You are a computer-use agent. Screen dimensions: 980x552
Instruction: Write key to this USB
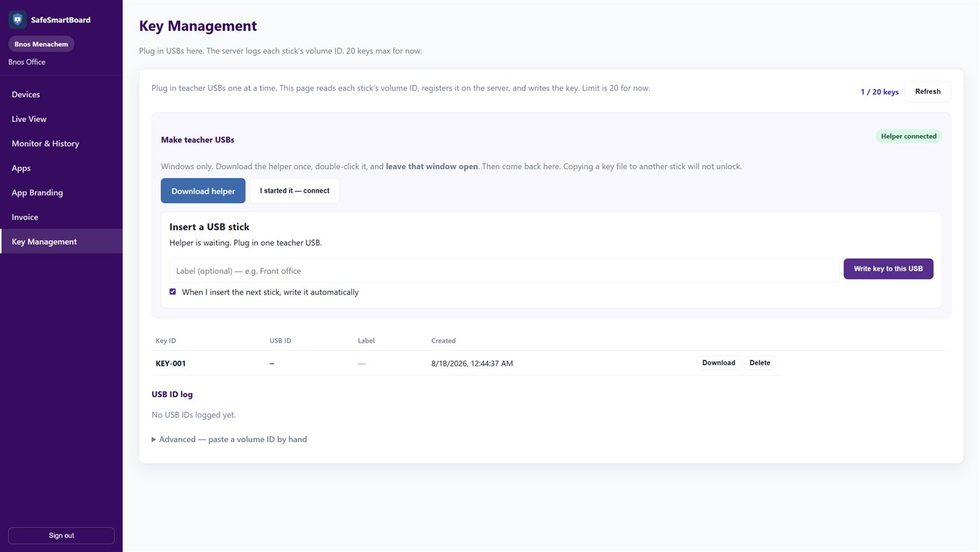[x=888, y=269]
